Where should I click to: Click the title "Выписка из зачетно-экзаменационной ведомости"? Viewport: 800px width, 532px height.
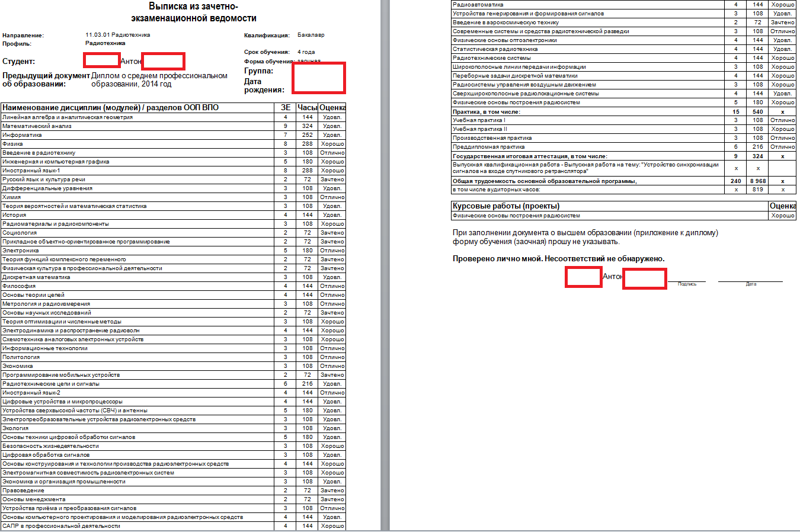pos(193,12)
